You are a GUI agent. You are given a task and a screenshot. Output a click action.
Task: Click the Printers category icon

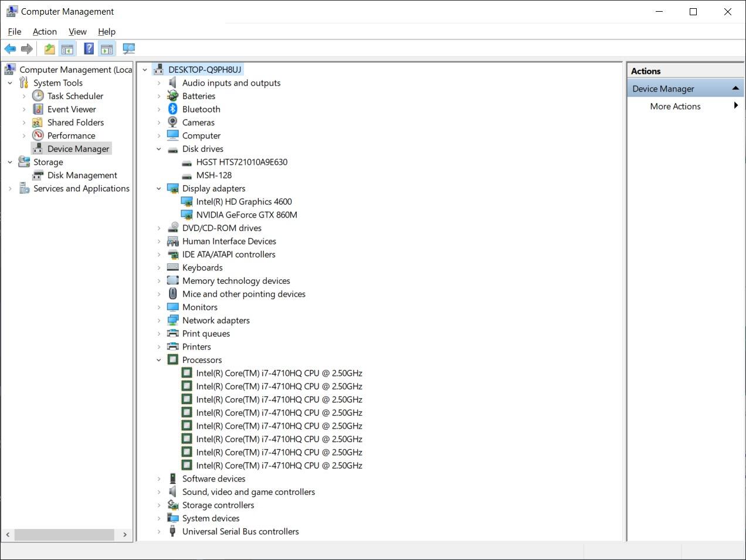172,347
